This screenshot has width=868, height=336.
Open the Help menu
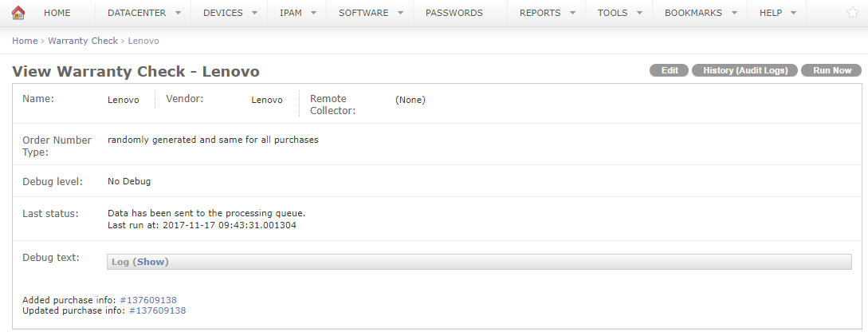[778, 13]
